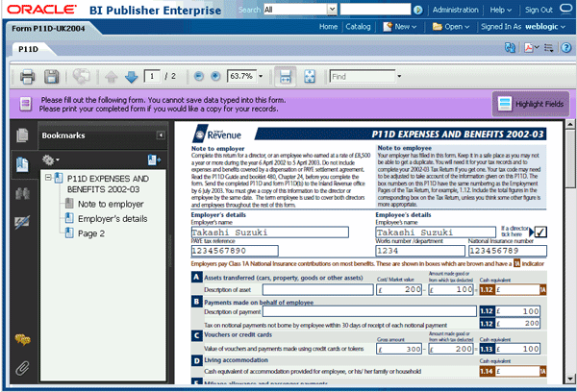577x392 pixels.
Task: Click the zoom out minus button
Action: click(x=199, y=76)
